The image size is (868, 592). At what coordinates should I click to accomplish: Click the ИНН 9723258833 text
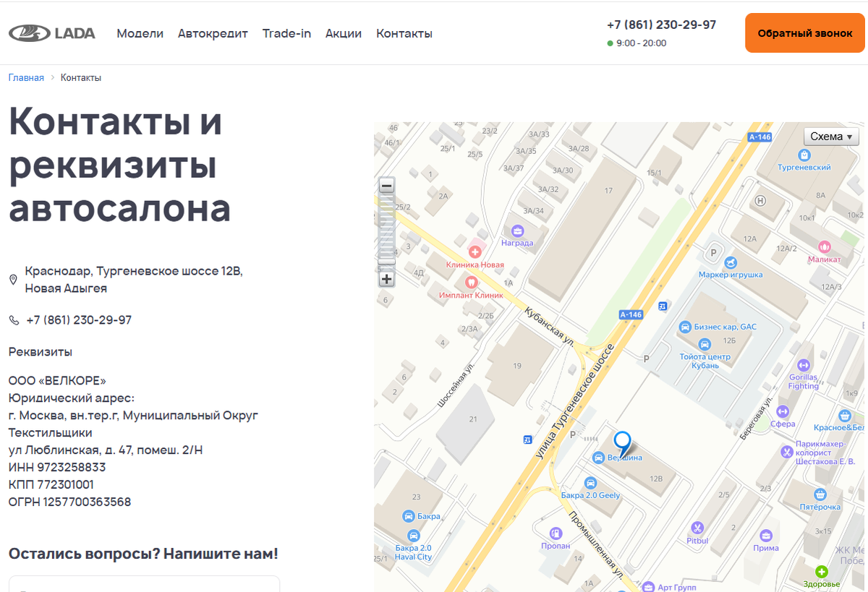[x=57, y=467]
